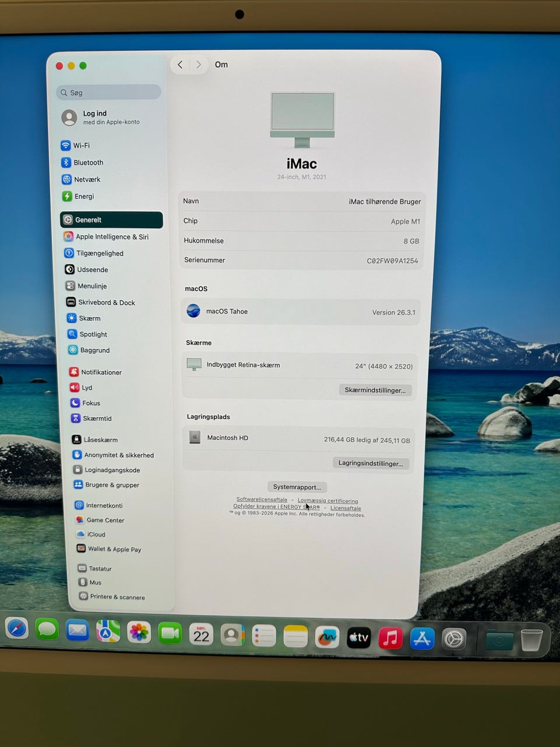Open Photos from the Dock
Viewport: 560px width, 747px height.
point(139,632)
